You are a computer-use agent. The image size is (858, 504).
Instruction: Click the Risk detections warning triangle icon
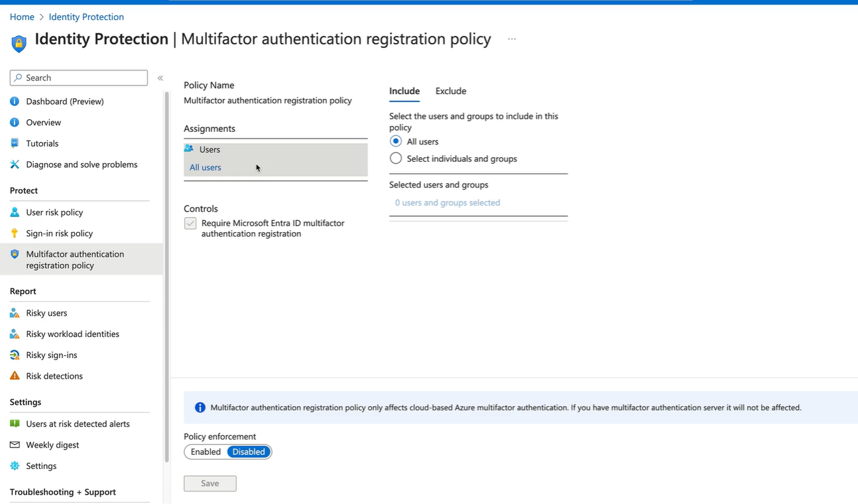click(15, 376)
